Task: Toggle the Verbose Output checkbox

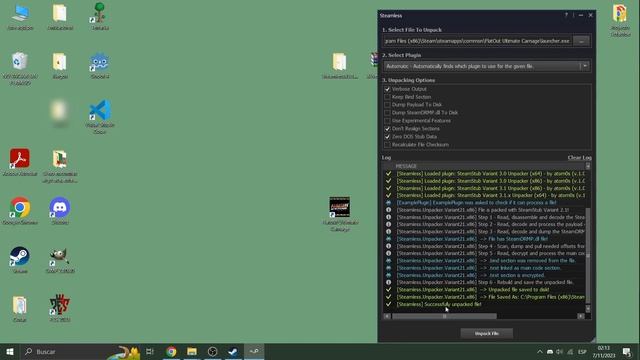Action: [387, 89]
